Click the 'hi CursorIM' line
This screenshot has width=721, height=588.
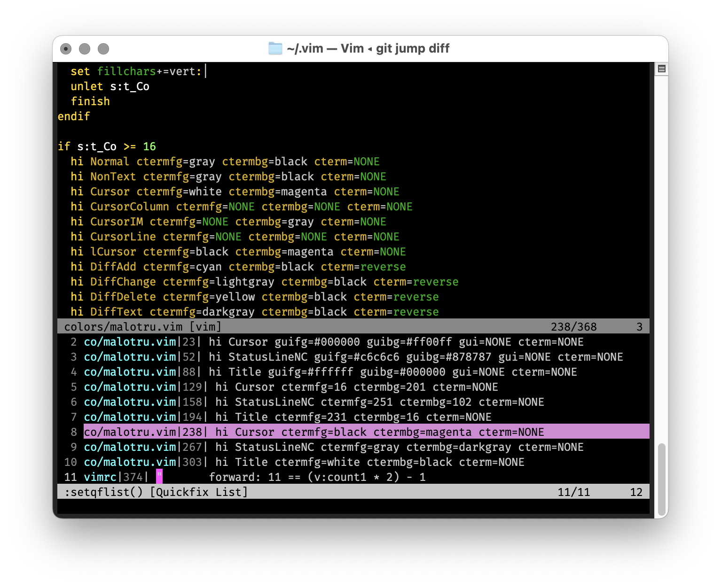tap(228, 222)
